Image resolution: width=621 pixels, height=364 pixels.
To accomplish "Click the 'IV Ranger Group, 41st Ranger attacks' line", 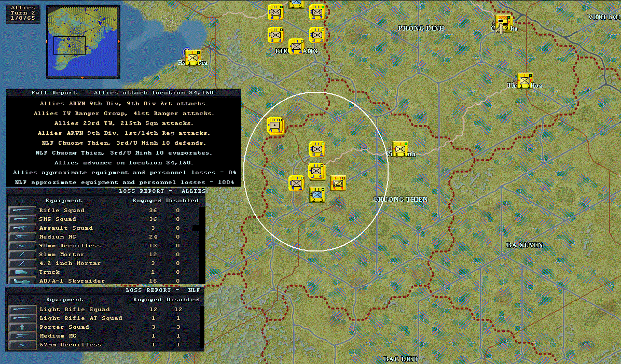I will click(123, 113).
